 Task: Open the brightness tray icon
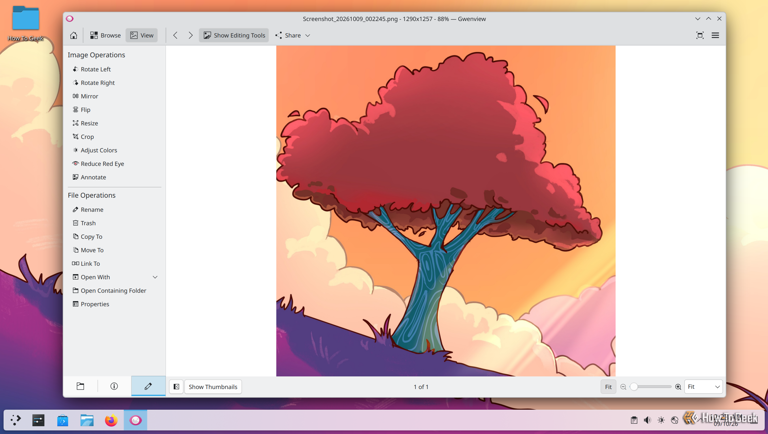tap(661, 420)
